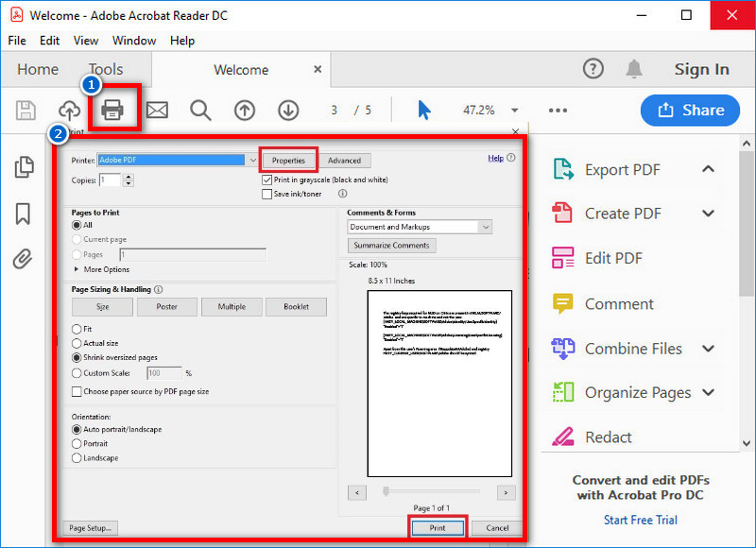This screenshot has height=548, width=756.
Task: Open the File menu
Action: point(17,41)
